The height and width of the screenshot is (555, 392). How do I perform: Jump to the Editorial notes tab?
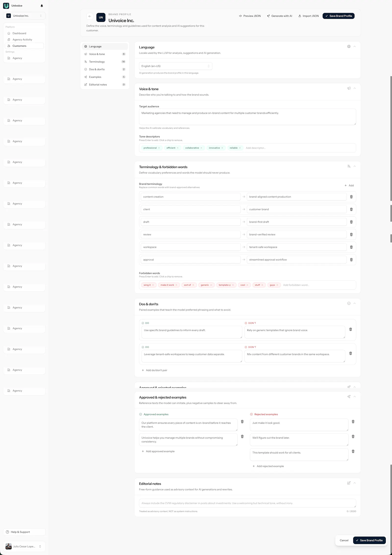point(105,84)
